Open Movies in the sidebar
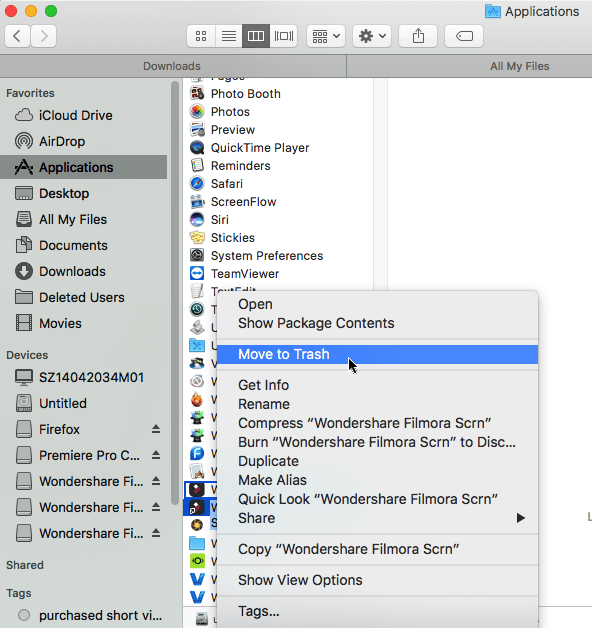 [x=83, y=323]
